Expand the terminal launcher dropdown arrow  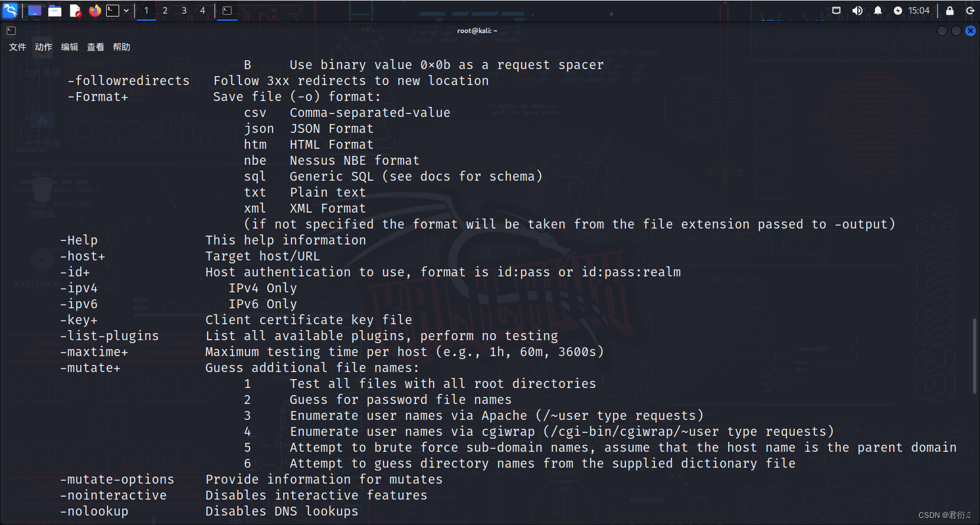126,11
